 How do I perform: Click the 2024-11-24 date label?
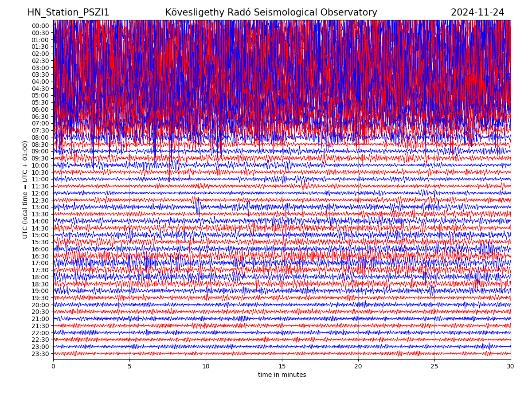coord(477,13)
